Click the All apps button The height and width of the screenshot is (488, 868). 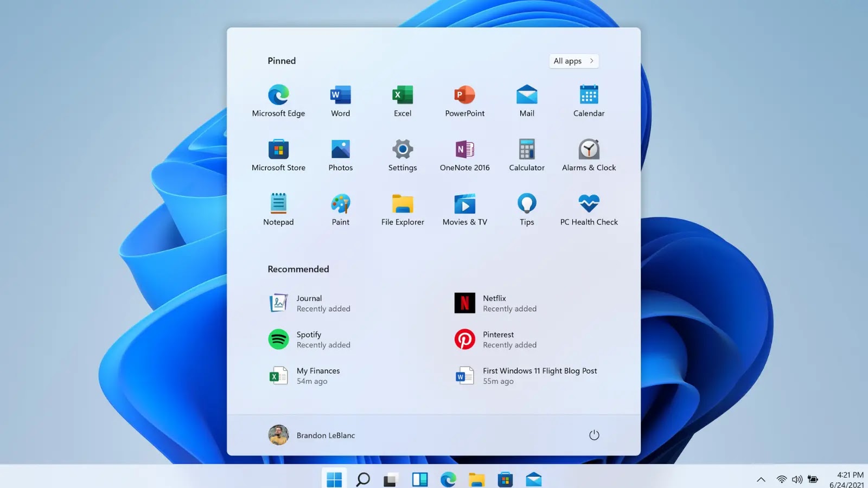tap(573, 61)
